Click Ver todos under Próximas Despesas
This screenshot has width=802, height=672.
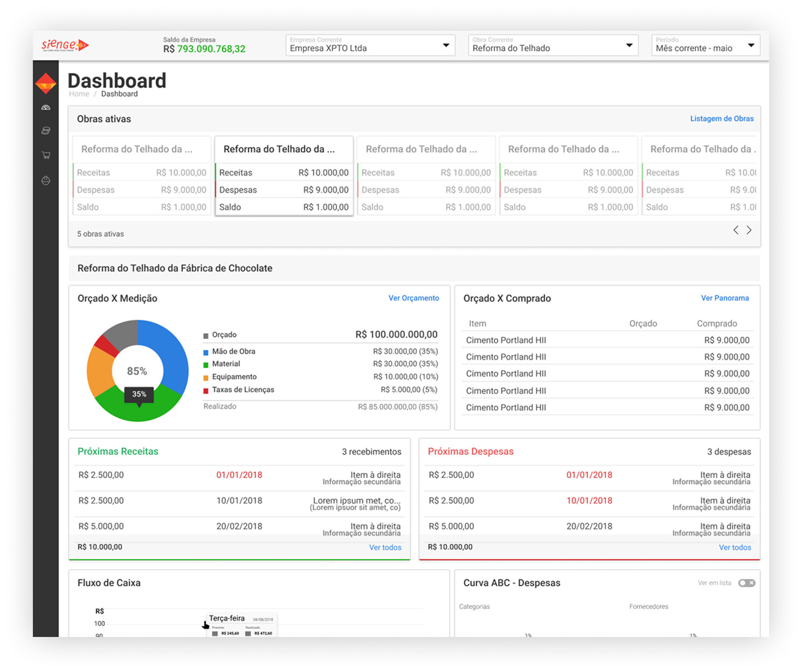pyautogui.click(x=735, y=548)
